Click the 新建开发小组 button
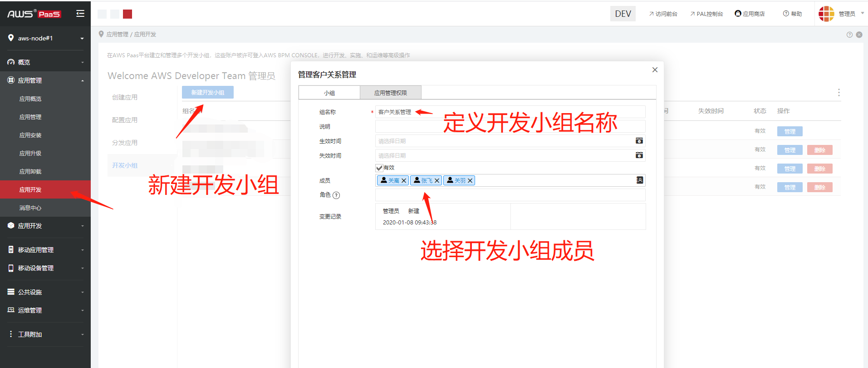Image resolution: width=868 pixels, height=368 pixels. point(208,92)
